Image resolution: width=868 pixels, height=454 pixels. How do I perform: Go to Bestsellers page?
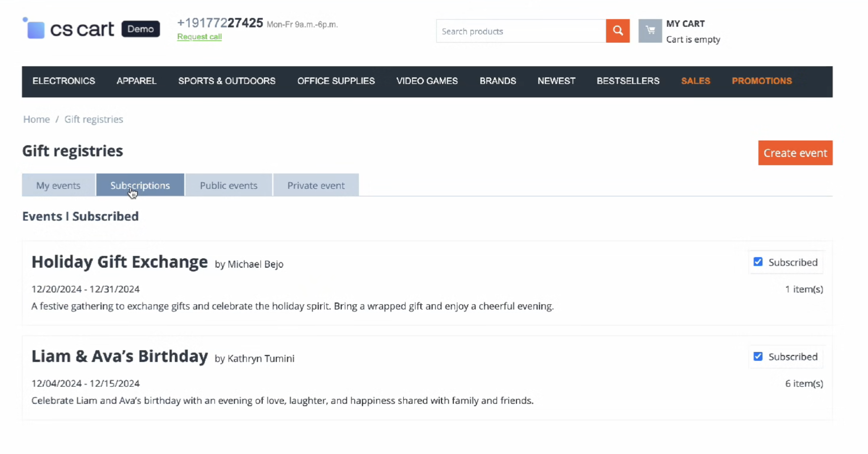coord(628,81)
